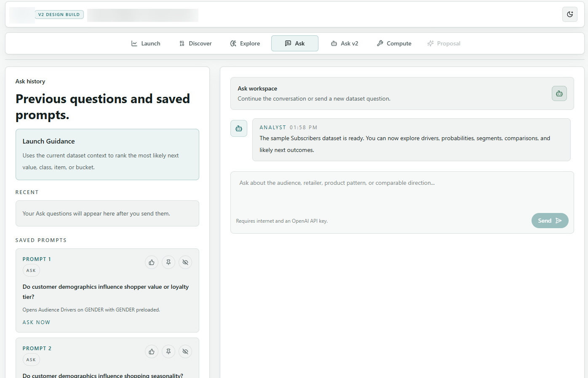This screenshot has height=378, width=588.
Task: Click the 'Previous questions and saved prompts' heading
Action: (103, 106)
